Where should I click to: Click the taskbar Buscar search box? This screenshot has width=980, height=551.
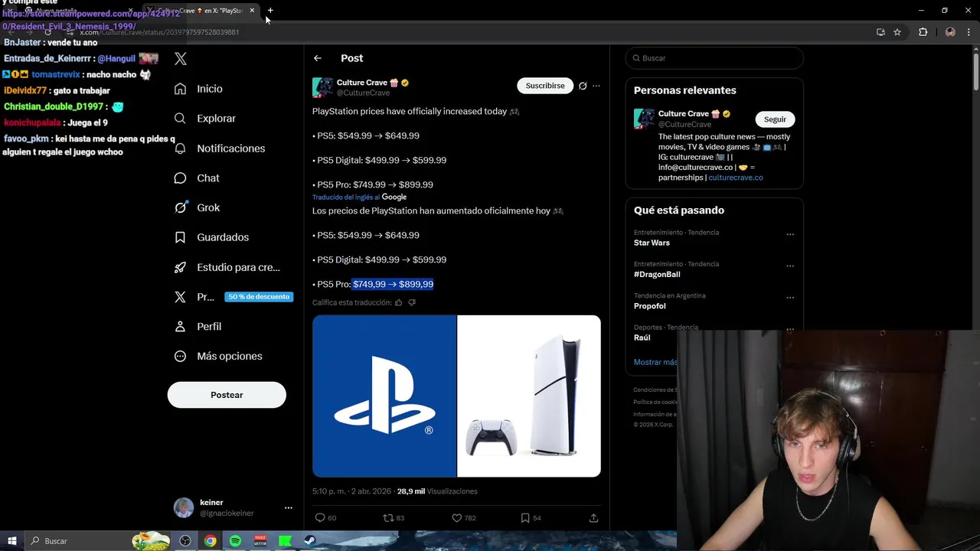(97, 541)
